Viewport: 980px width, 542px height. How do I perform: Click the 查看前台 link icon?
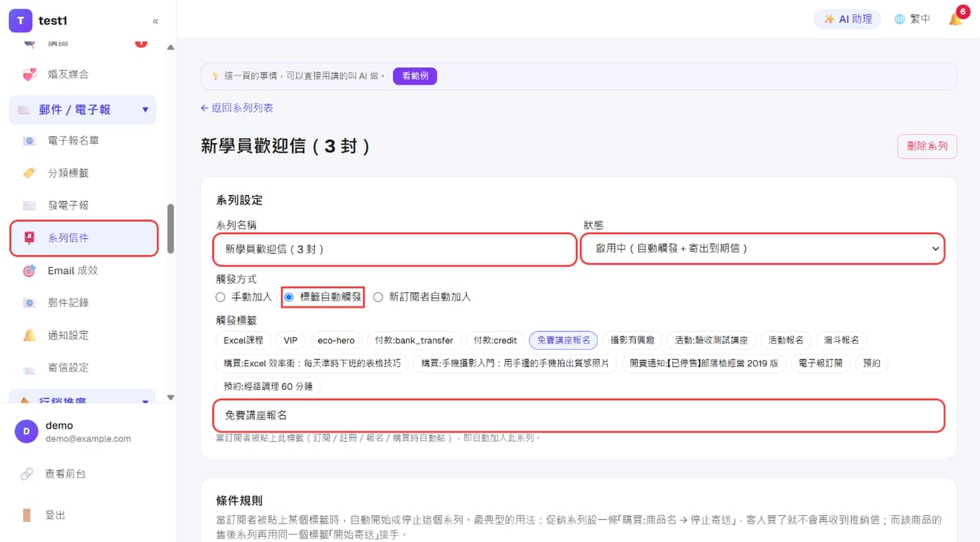27,474
